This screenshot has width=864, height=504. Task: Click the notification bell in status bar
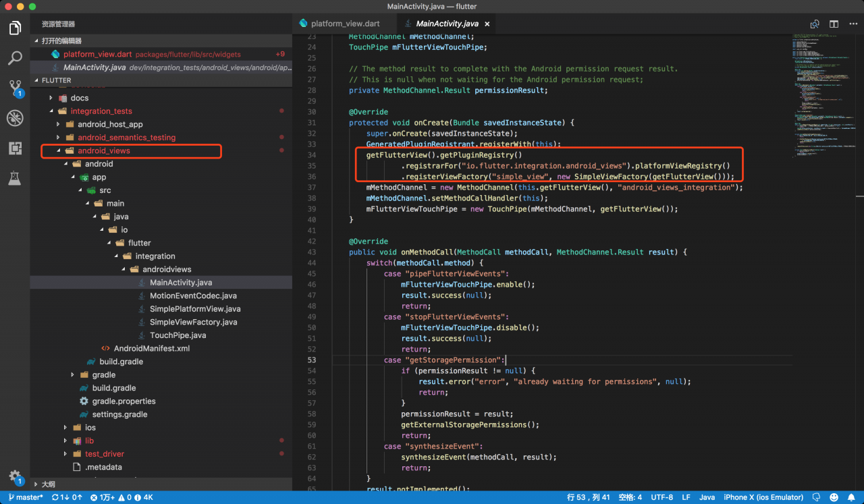[852, 497]
